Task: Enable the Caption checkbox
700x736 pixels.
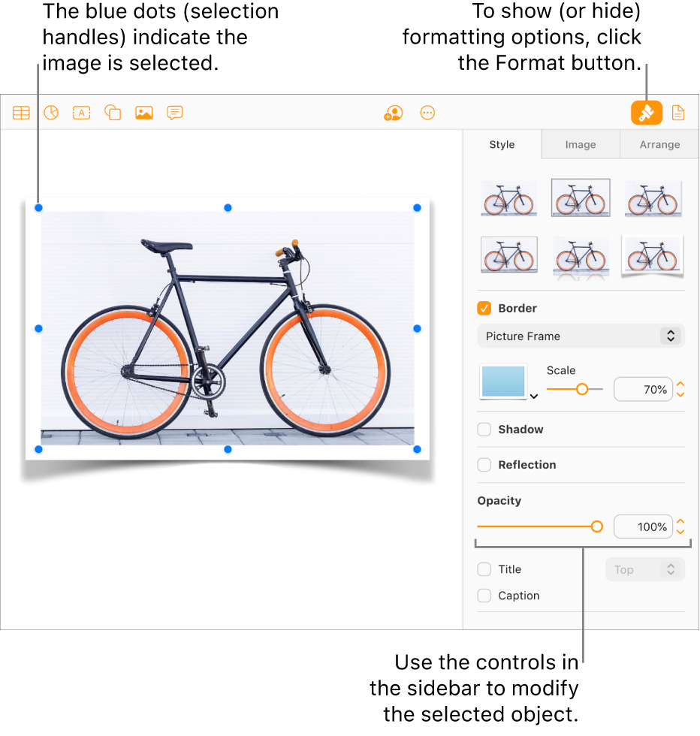Action: coord(484,596)
